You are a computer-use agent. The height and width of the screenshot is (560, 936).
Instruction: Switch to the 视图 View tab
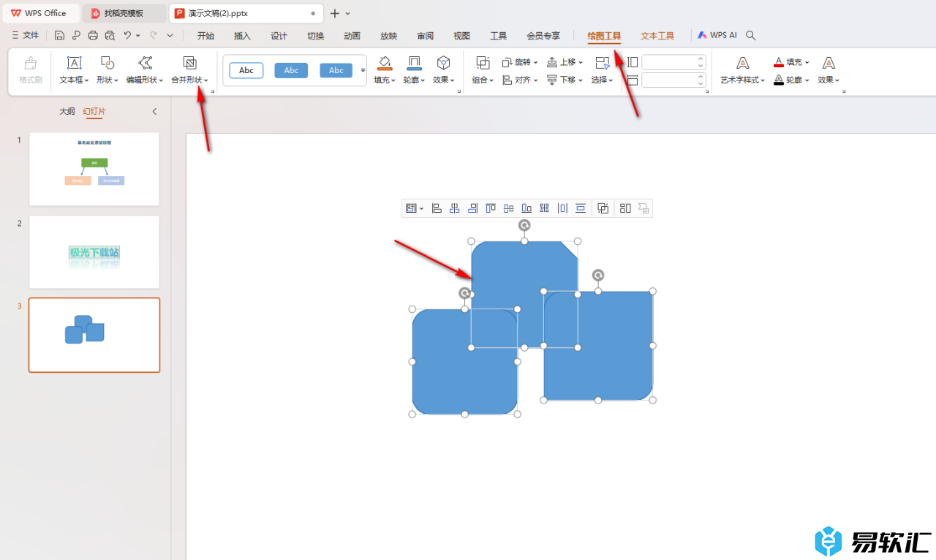click(461, 36)
